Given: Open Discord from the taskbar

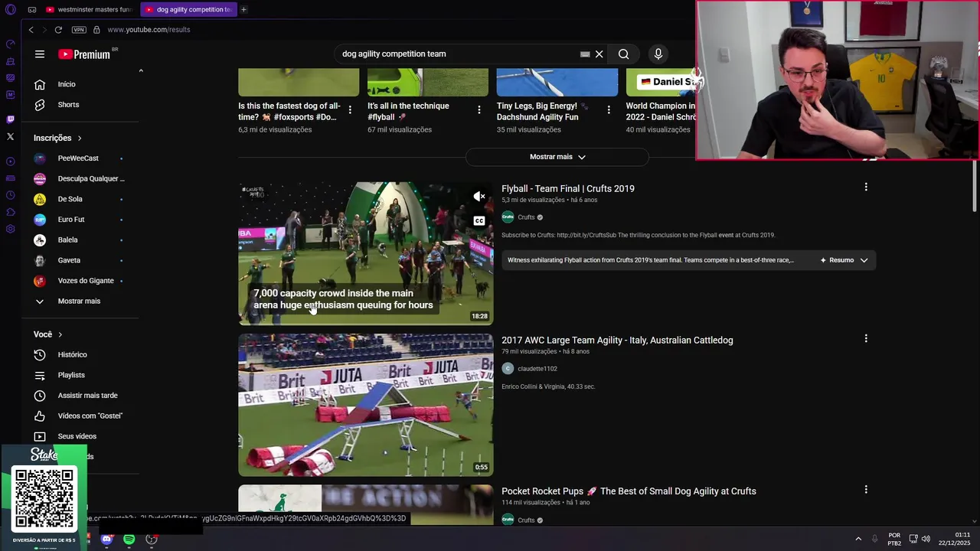Looking at the screenshot, I should pyautogui.click(x=106, y=540).
